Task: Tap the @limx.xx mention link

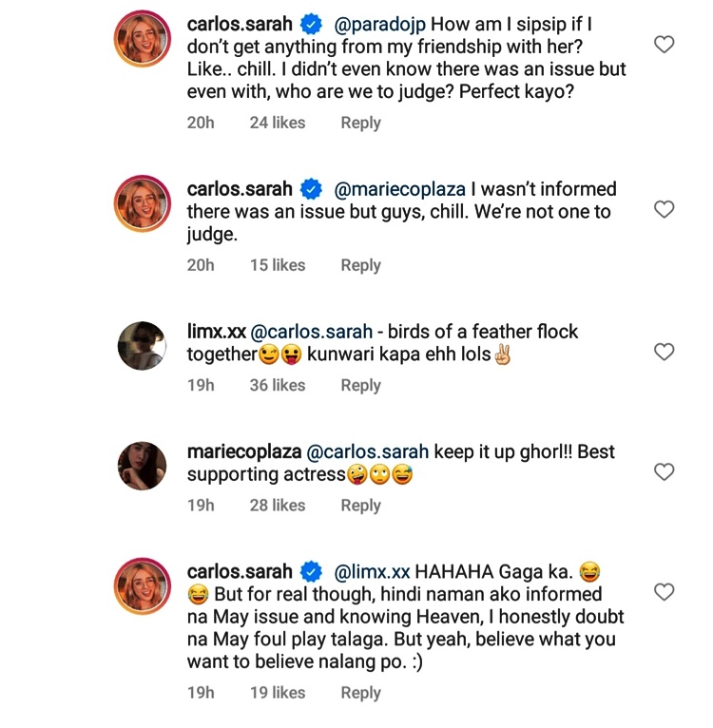Action: [x=372, y=572]
